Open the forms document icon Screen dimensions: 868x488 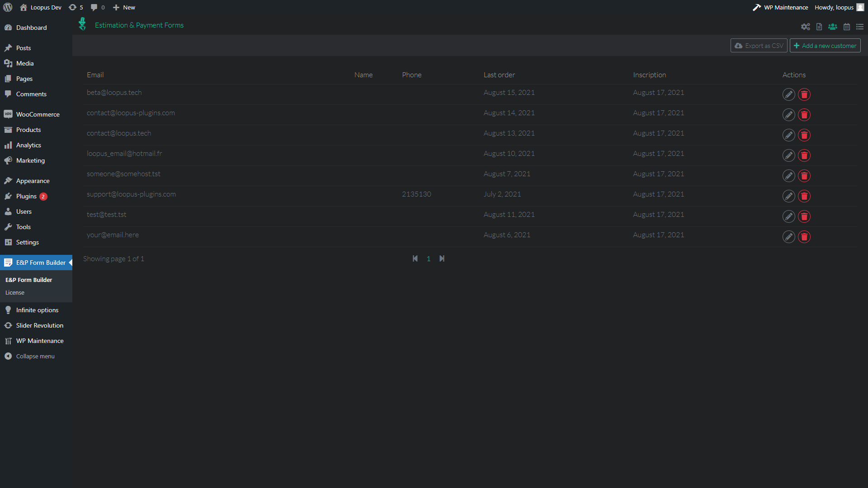[x=819, y=27]
